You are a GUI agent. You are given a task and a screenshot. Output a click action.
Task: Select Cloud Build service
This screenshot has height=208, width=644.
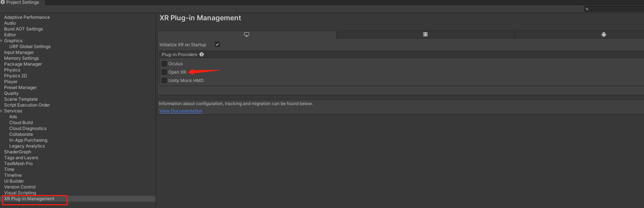pos(21,123)
